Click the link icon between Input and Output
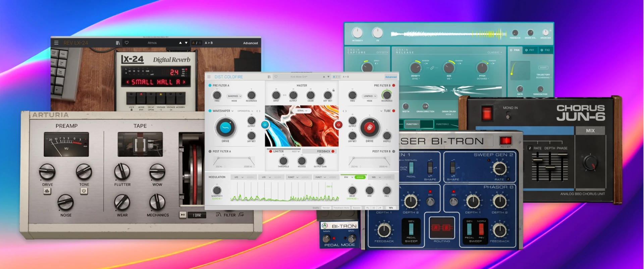The image size is (644, 269). [x=284, y=95]
